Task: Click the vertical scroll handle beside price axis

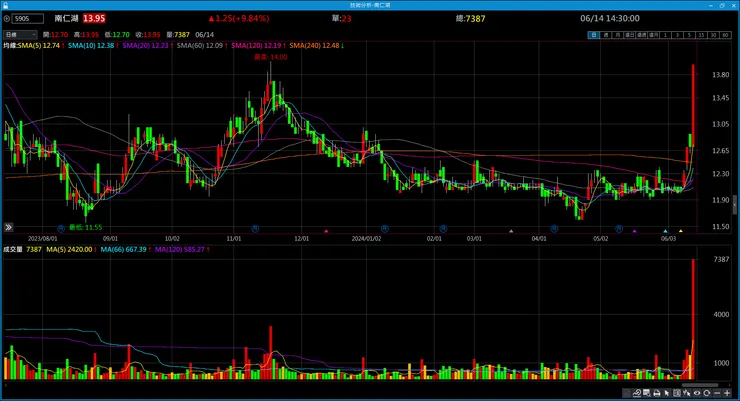Action: click(734, 205)
